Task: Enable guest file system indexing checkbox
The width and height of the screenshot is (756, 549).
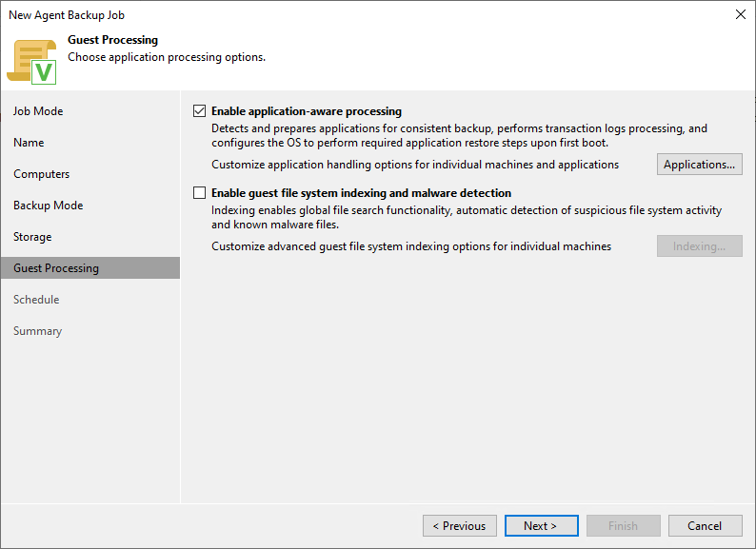Action: tap(199, 193)
